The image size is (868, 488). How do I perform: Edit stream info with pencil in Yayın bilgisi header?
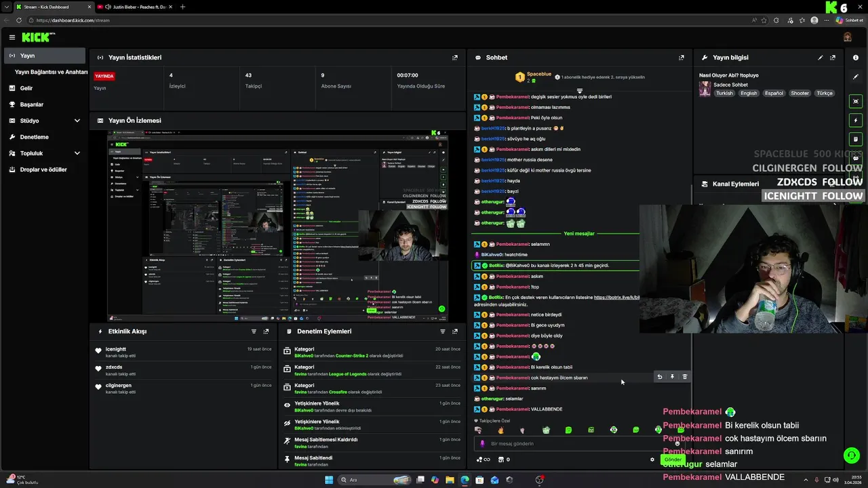pos(821,58)
